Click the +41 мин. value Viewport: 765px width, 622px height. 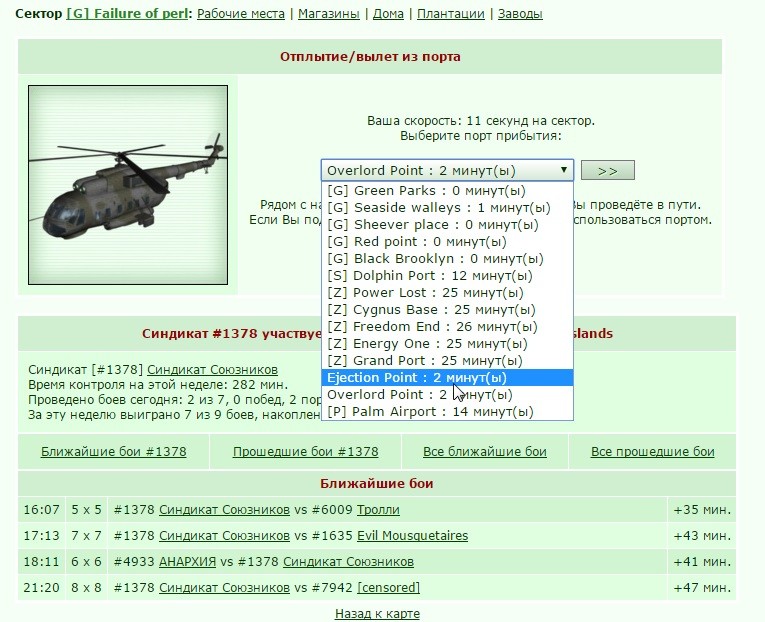coord(702,562)
